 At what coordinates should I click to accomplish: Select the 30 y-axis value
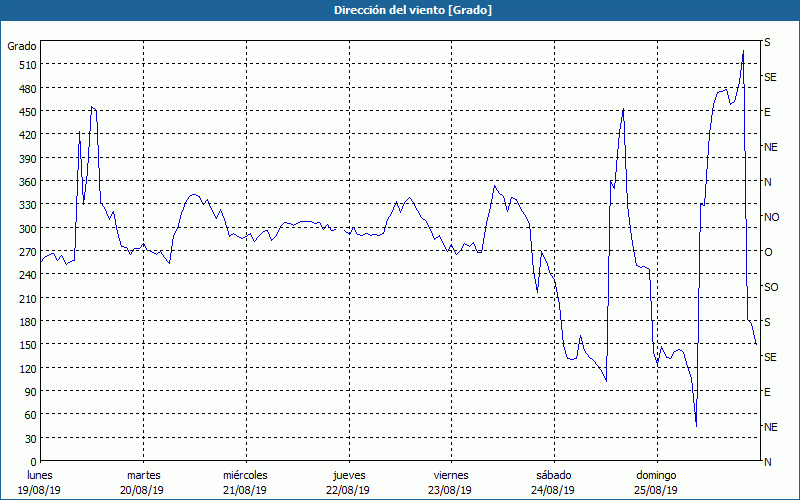coord(31,439)
